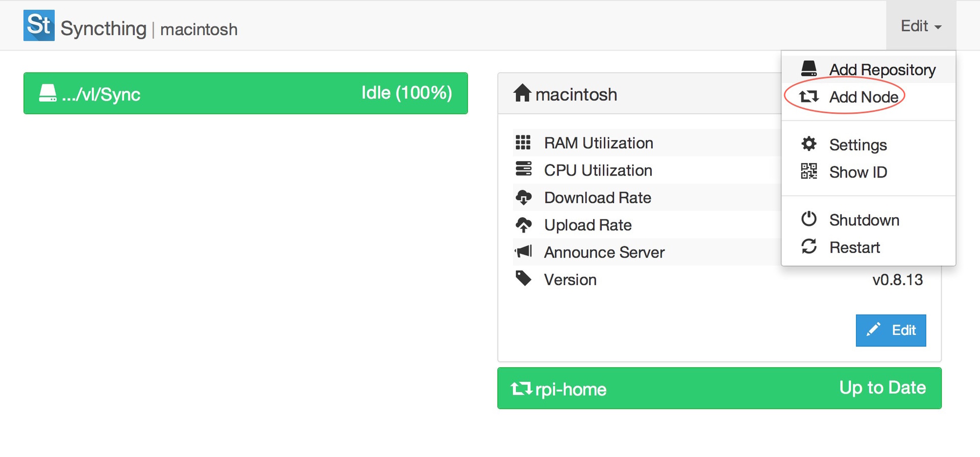Click the home icon beside macintosh
980x457 pixels.
(x=522, y=93)
